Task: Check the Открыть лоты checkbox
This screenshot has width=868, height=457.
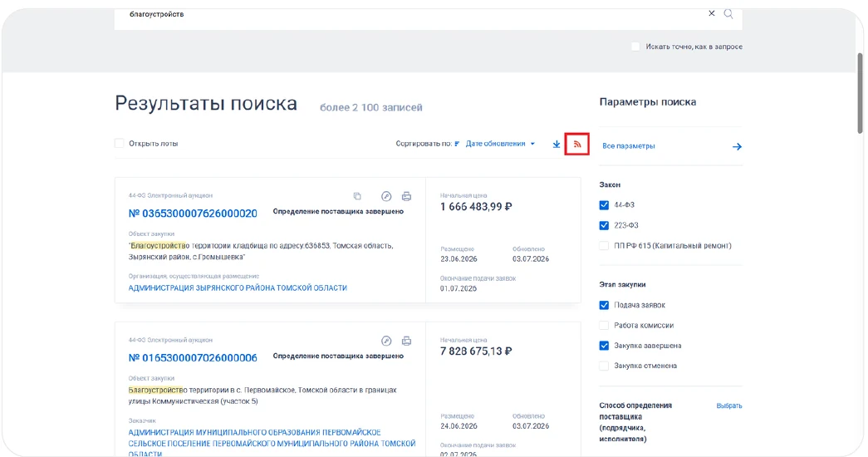Action: pyautogui.click(x=119, y=144)
